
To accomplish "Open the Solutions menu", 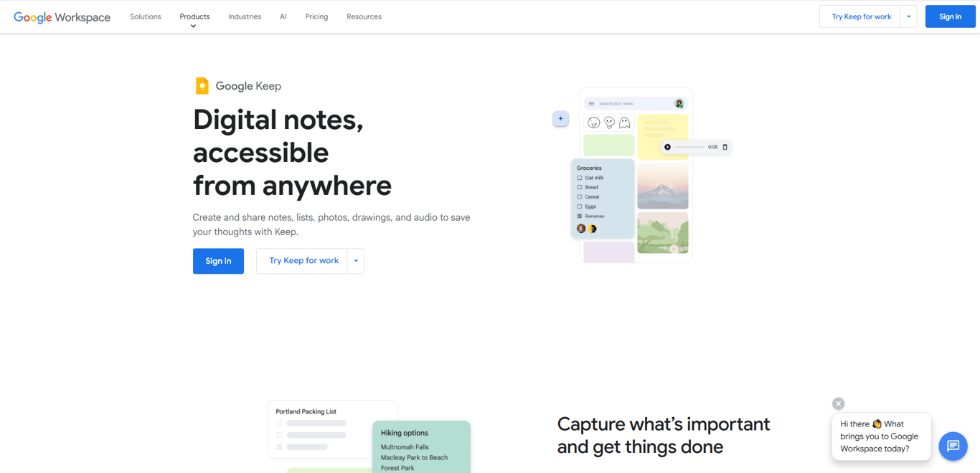I will (x=146, y=16).
